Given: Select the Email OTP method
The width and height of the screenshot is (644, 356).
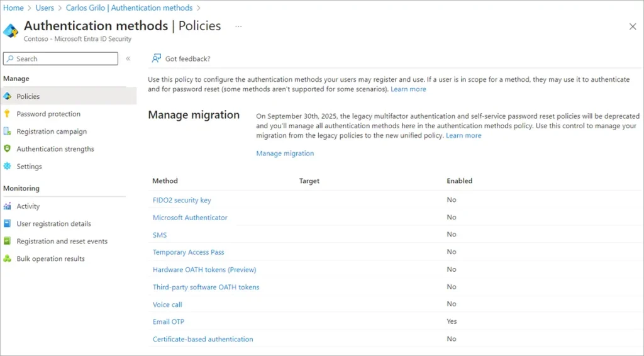Looking at the screenshot, I should (169, 321).
